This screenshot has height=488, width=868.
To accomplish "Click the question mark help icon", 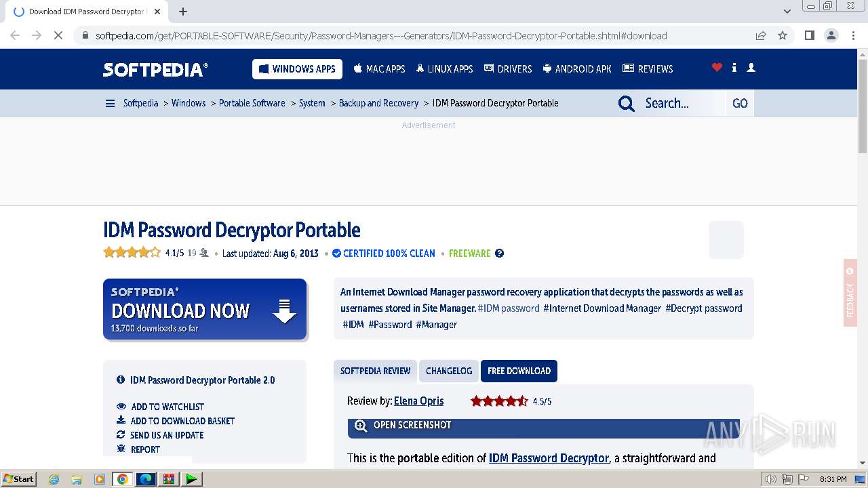I will pos(499,253).
